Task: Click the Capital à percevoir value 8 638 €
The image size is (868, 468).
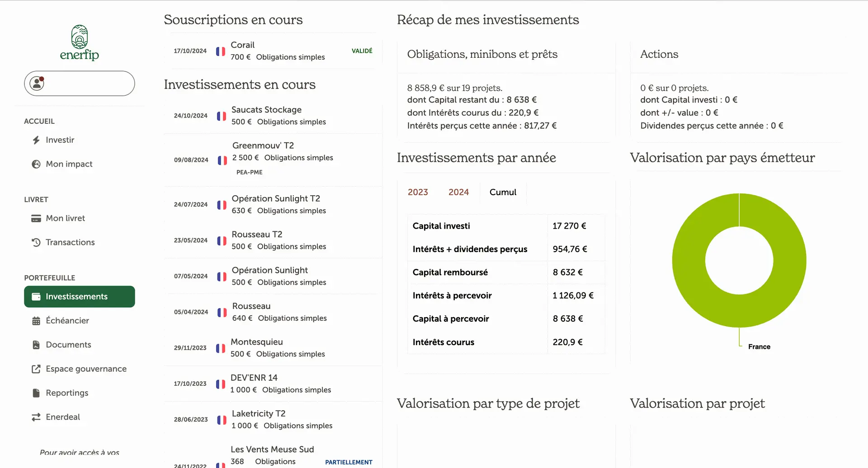Action: tap(568, 318)
